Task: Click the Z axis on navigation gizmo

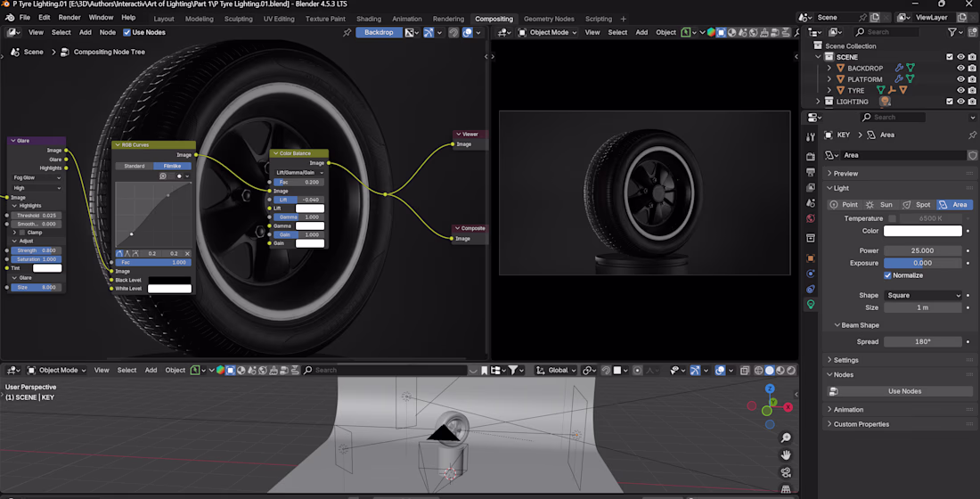Action: (x=770, y=389)
